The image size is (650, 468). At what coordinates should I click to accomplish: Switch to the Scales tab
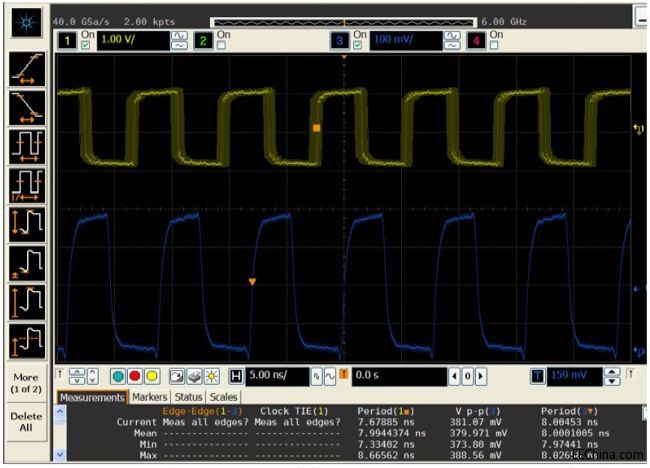click(x=223, y=397)
